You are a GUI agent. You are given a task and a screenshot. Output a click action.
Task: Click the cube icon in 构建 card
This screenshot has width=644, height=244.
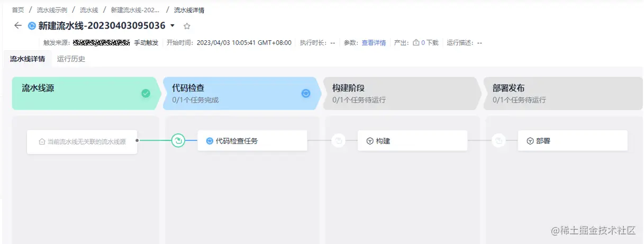point(370,141)
